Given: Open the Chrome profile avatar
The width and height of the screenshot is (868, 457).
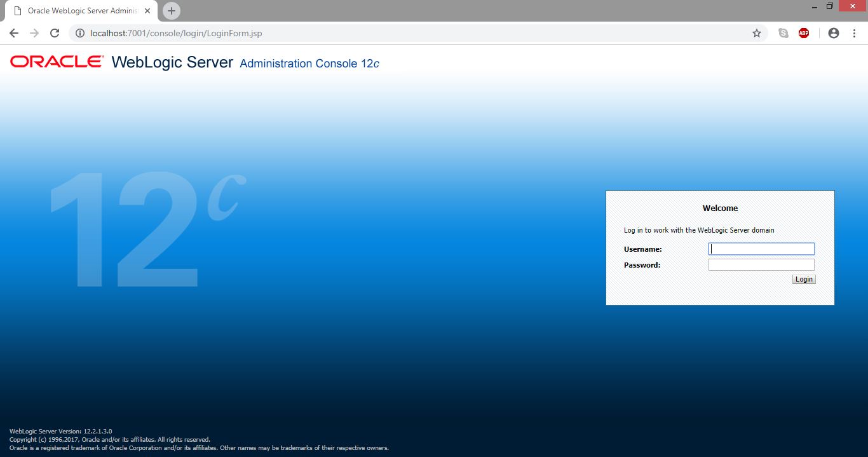Looking at the screenshot, I should 834,33.
